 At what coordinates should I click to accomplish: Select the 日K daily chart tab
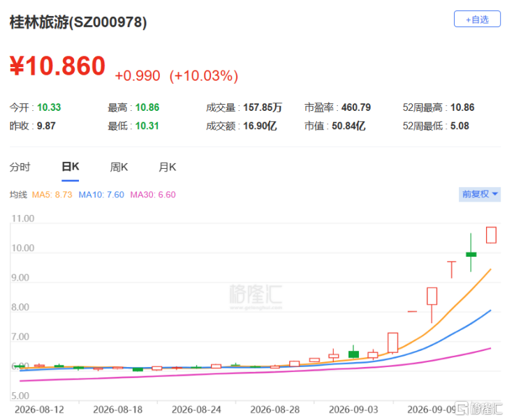[x=70, y=167]
